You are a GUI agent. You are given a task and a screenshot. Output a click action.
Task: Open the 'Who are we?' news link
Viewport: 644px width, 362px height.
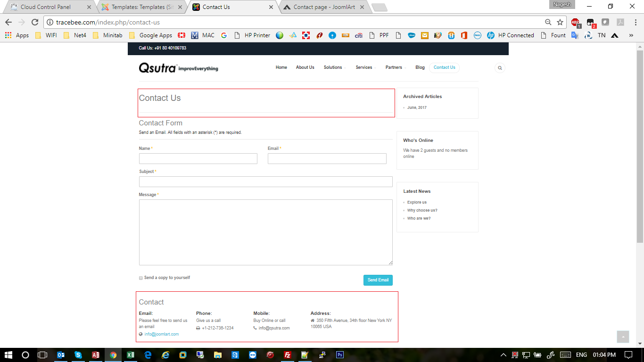coord(419,218)
